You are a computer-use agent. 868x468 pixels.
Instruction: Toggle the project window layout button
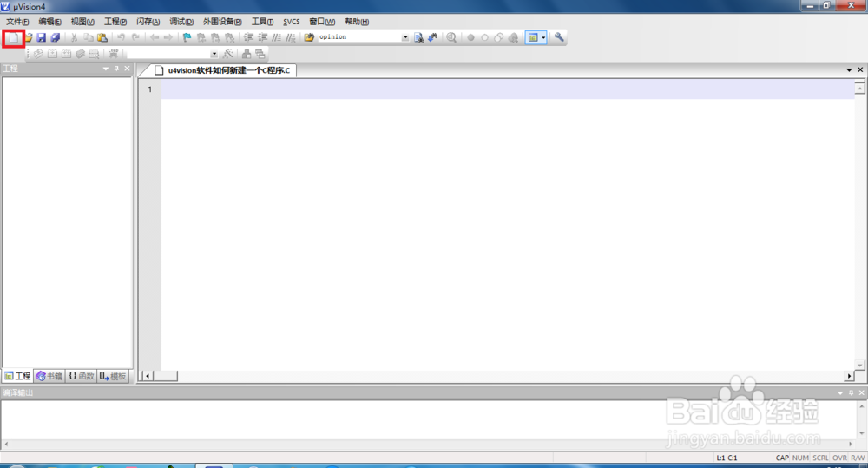coord(533,37)
